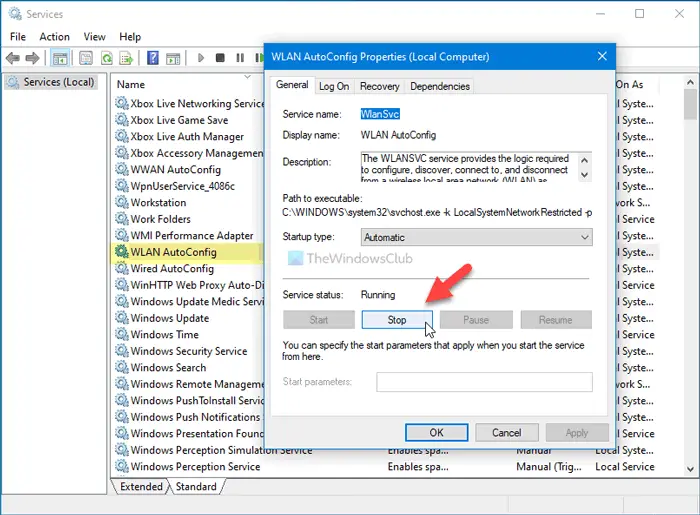Viewport: 700px width, 515px height.
Task: Click the gear icon beside Windows Push Notifications
Action: point(121,417)
